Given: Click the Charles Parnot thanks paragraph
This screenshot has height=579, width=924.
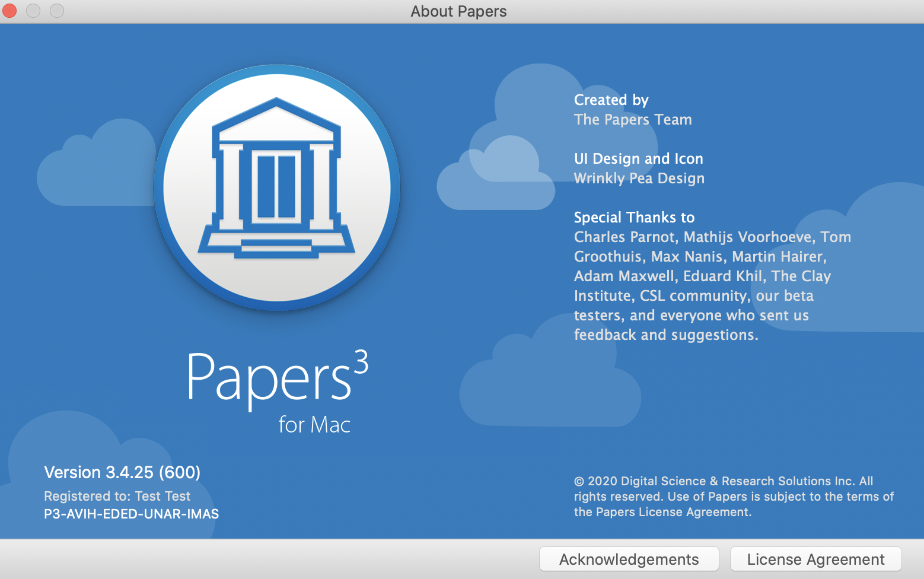Looking at the screenshot, I should click(x=712, y=286).
